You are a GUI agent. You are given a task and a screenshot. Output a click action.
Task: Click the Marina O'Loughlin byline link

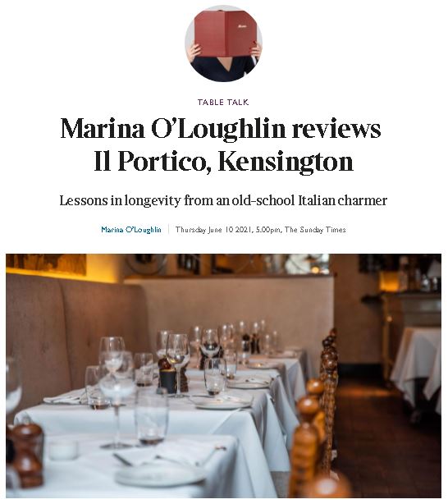[131, 230]
